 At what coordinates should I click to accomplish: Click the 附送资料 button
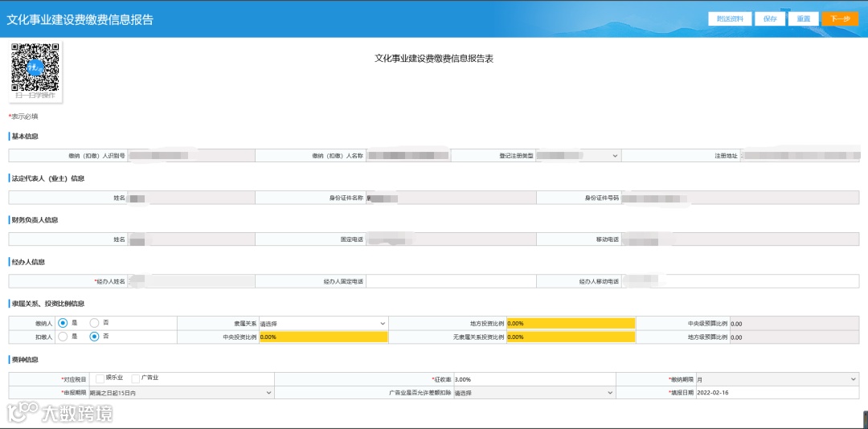pyautogui.click(x=730, y=18)
